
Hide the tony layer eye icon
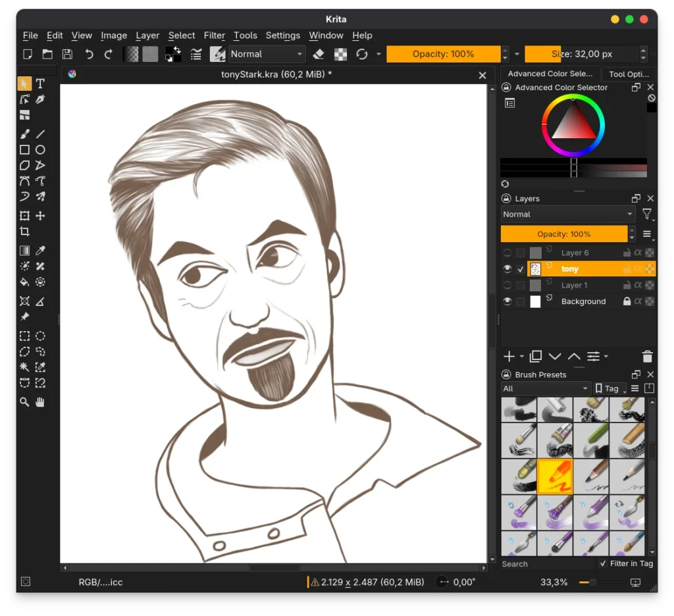[x=507, y=269]
